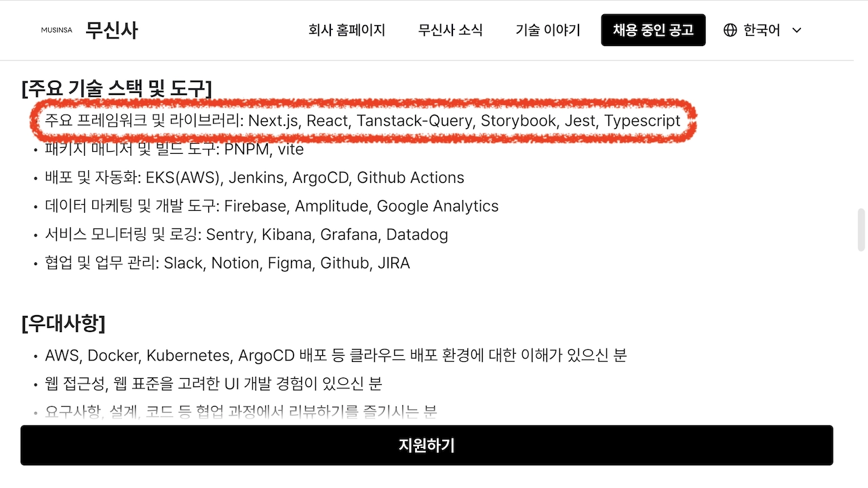Viewport: 868px width, 488px height.
Task: Expand the 한국어 language dropdown
Action: [x=761, y=30]
